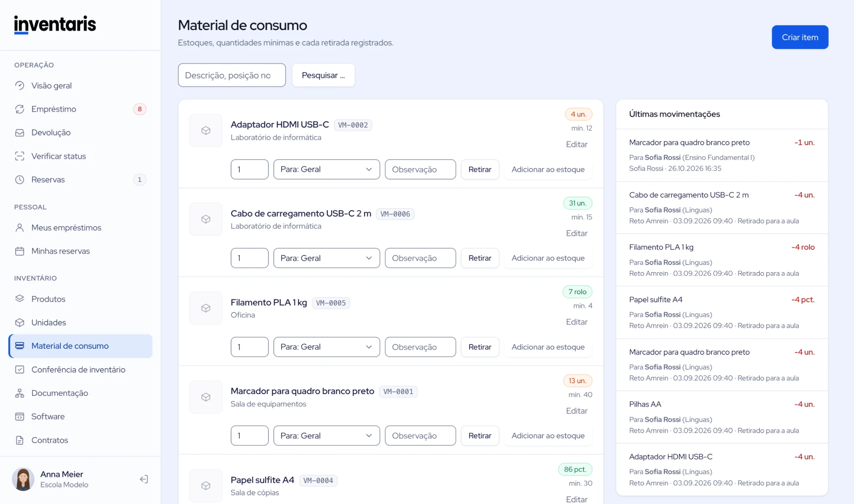Viewport: 854px width, 504px height.
Task: Click Retirar for Filamento PLA 1 kg
Action: pos(479,347)
